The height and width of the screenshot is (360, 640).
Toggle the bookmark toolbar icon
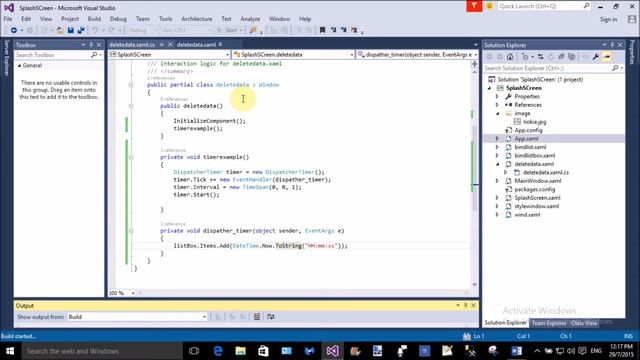pyautogui.click(x=322, y=30)
